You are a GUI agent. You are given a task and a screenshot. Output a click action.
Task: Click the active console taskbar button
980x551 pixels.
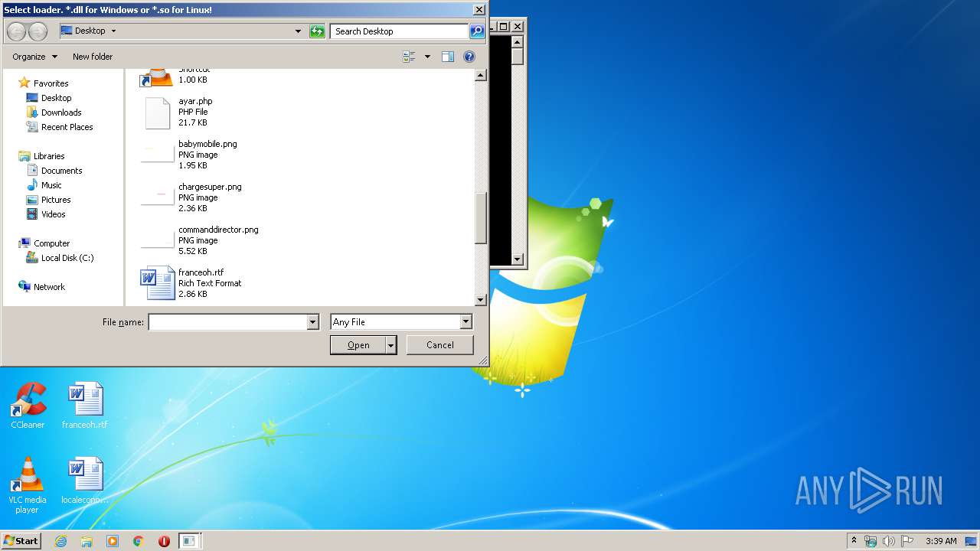[x=188, y=541]
